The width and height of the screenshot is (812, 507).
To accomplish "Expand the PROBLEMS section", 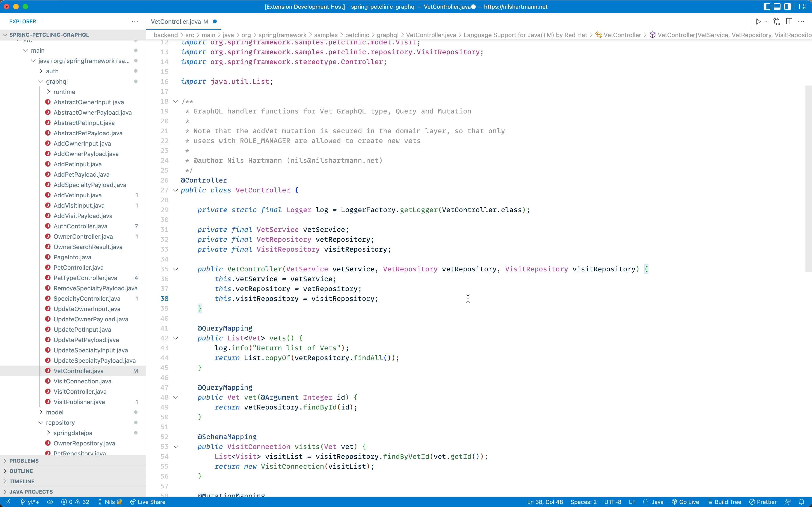I will [24, 461].
